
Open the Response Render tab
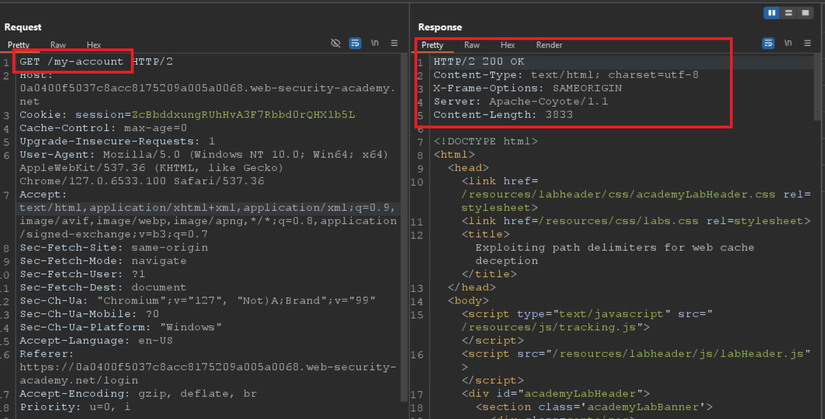pyautogui.click(x=549, y=45)
